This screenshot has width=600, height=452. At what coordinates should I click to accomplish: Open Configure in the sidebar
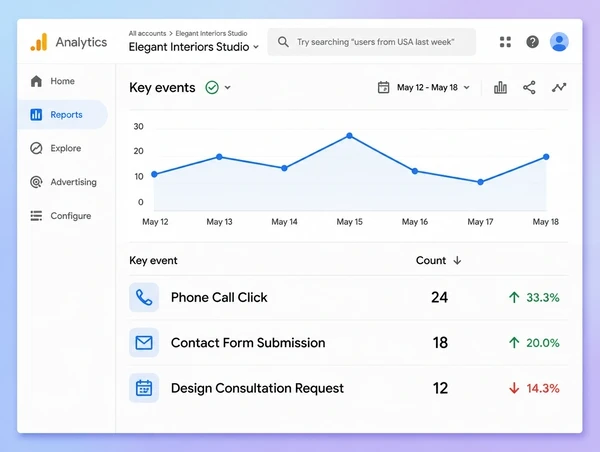(x=71, y=216)
